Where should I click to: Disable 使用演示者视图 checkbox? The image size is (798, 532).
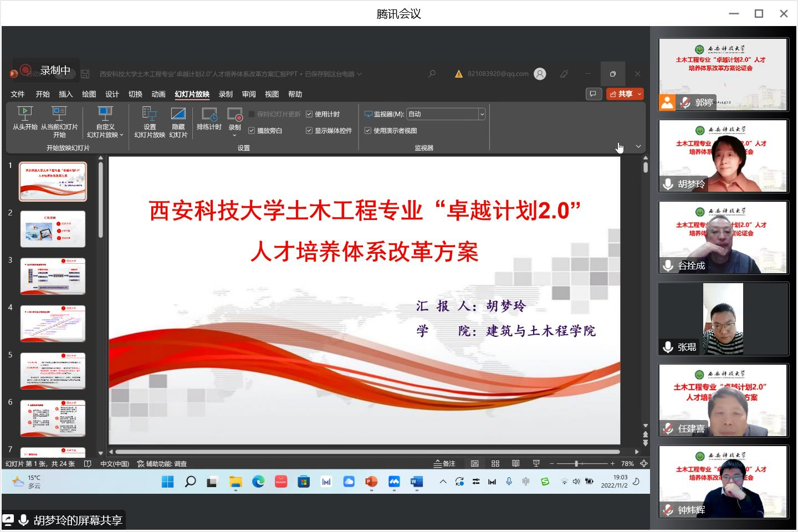click(367, 131)
